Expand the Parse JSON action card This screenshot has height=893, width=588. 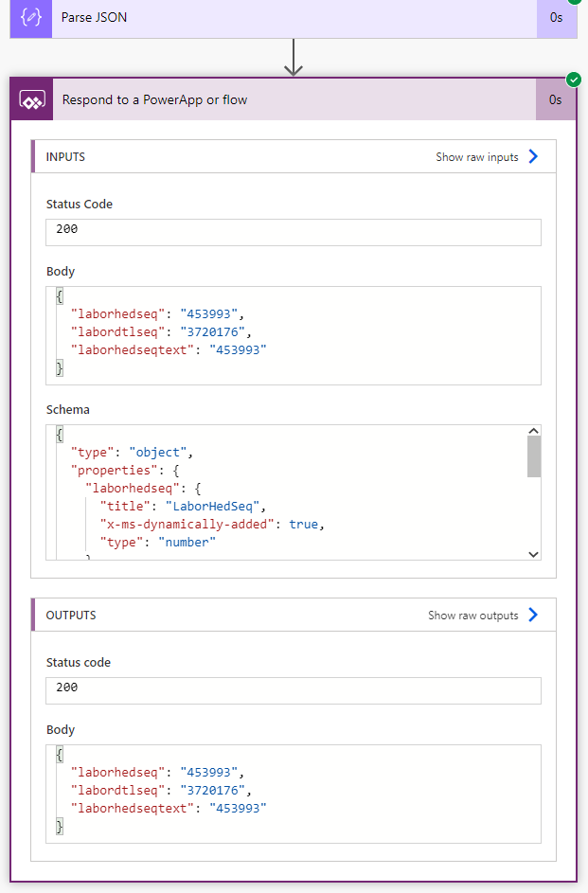tap(284, 18)
